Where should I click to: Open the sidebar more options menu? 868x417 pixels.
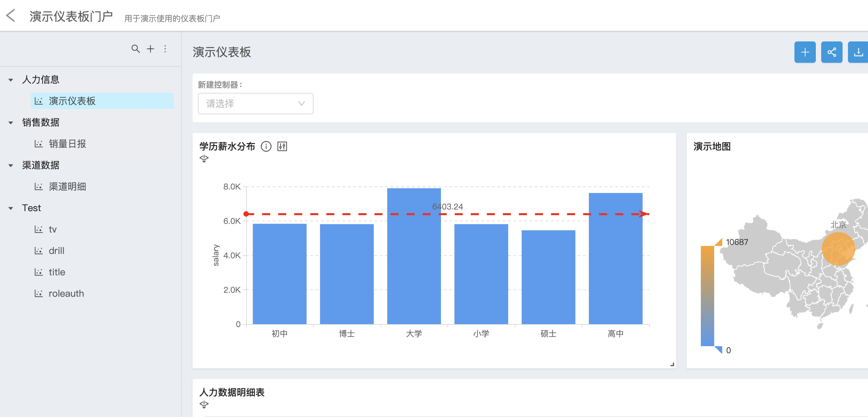[165, 49]
